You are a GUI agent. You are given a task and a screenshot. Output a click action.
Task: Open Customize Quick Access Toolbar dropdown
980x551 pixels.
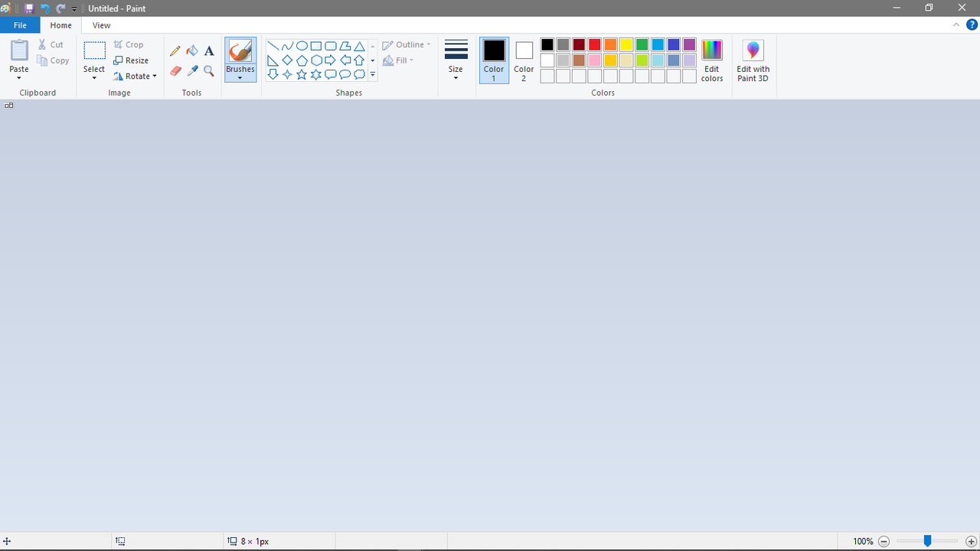(x=74, y=9)
